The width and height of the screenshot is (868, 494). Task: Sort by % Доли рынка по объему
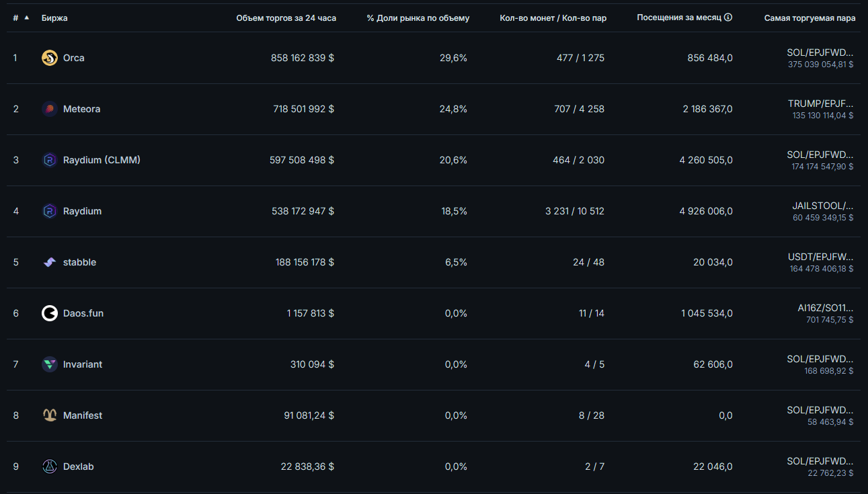418,18
